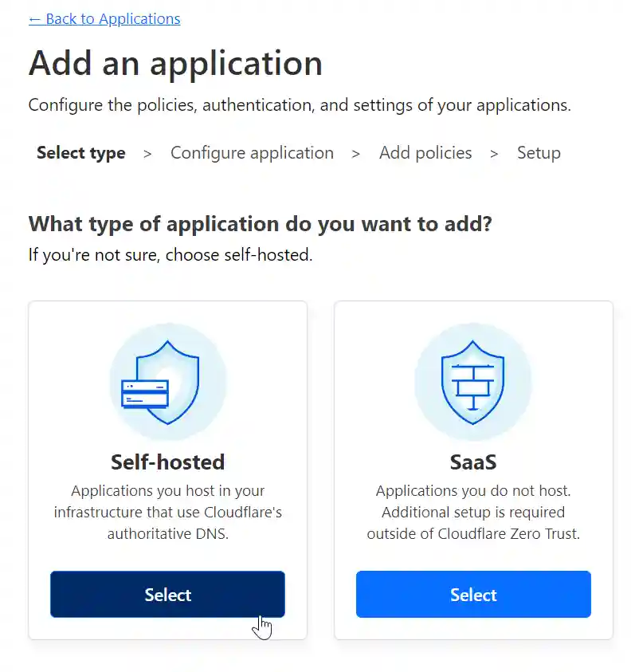Click the grid symbol inside the SaaS shield
This screenshot has width=631, height=672.
pyautogui.click(x=473, y=383)
